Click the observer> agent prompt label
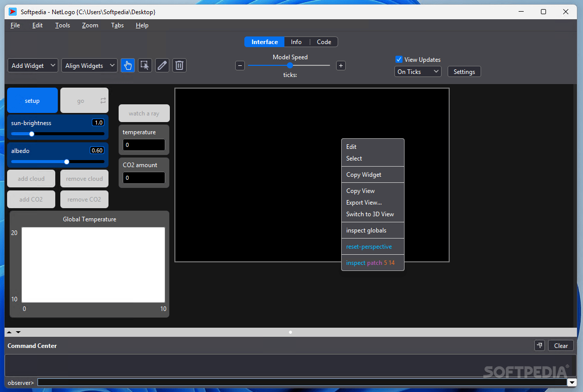 click(21, 383)
